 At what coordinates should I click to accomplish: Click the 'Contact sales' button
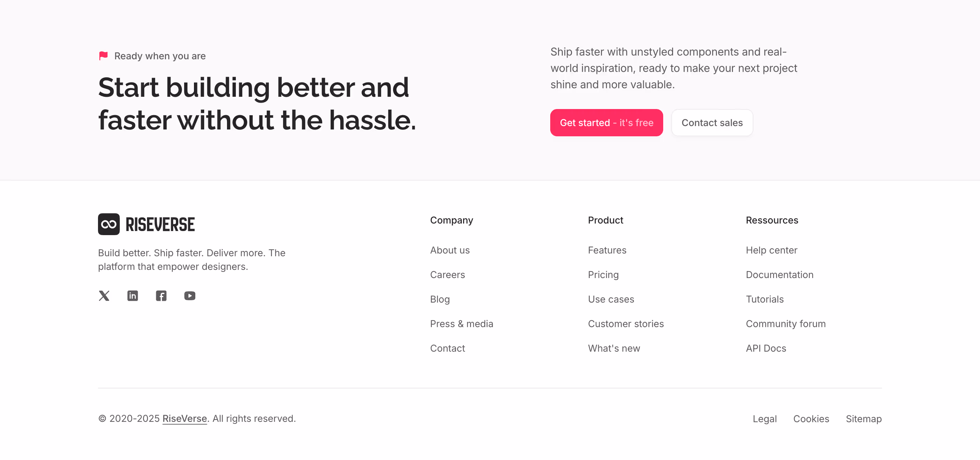click(712, 122)
